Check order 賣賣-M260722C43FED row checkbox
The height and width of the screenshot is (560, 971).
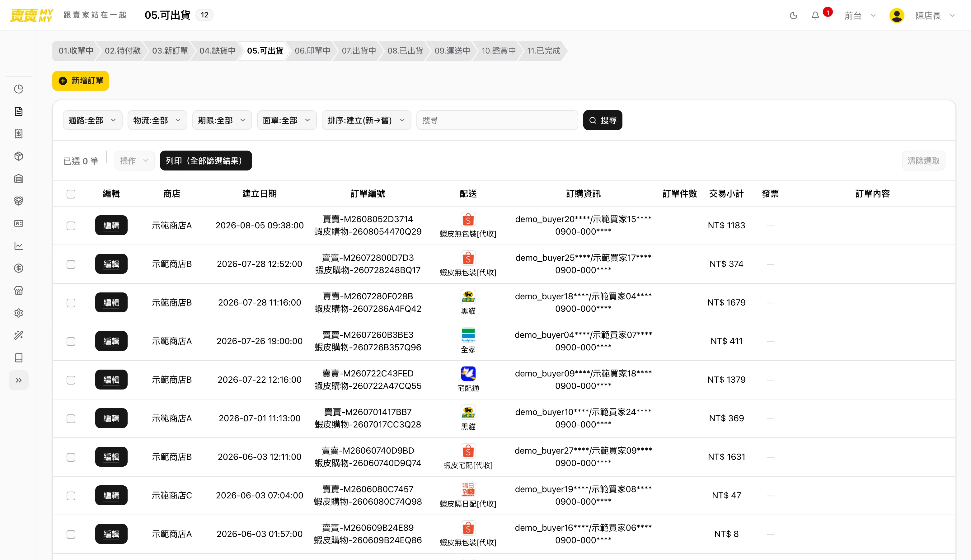[x=71, y=380]
